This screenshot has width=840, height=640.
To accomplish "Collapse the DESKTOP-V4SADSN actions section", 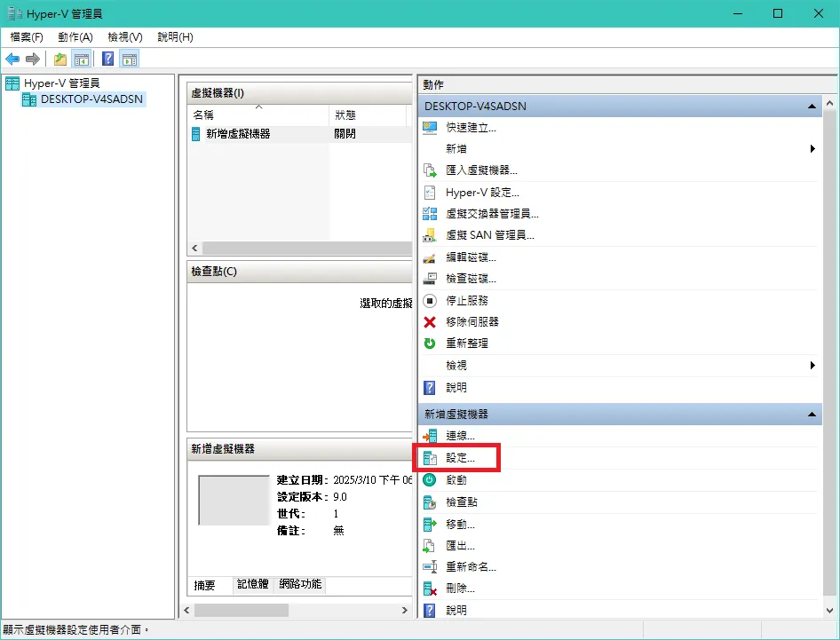I will pyautogui.click(x=812, y=106).
